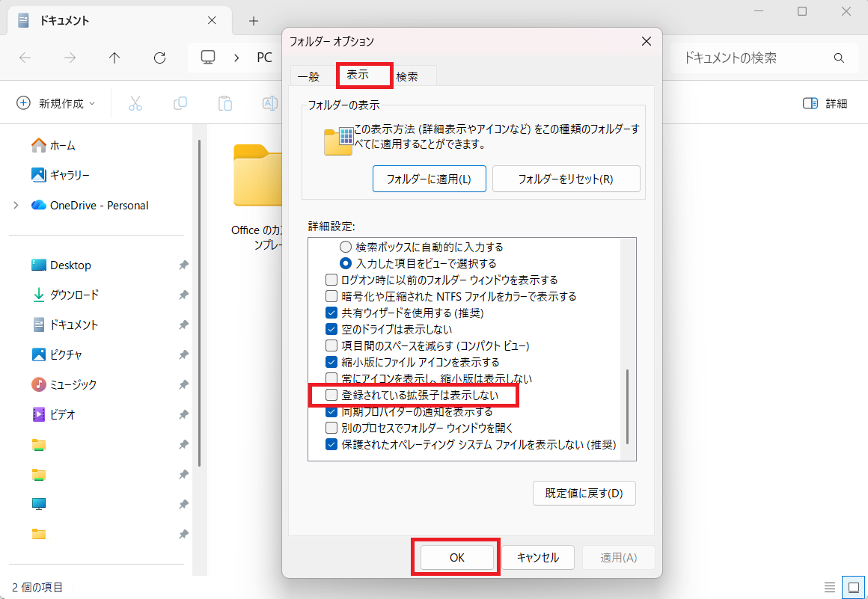
Task: Open ホーム in the navigation pane
Action: coord(62,145)
